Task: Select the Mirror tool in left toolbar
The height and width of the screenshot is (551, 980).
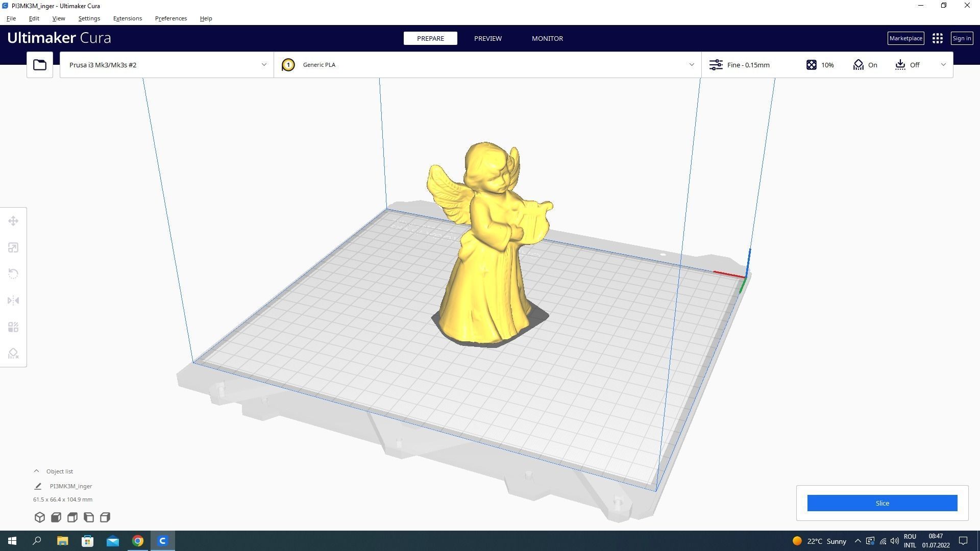Action: pyautogui.click(x=13, y=300)
